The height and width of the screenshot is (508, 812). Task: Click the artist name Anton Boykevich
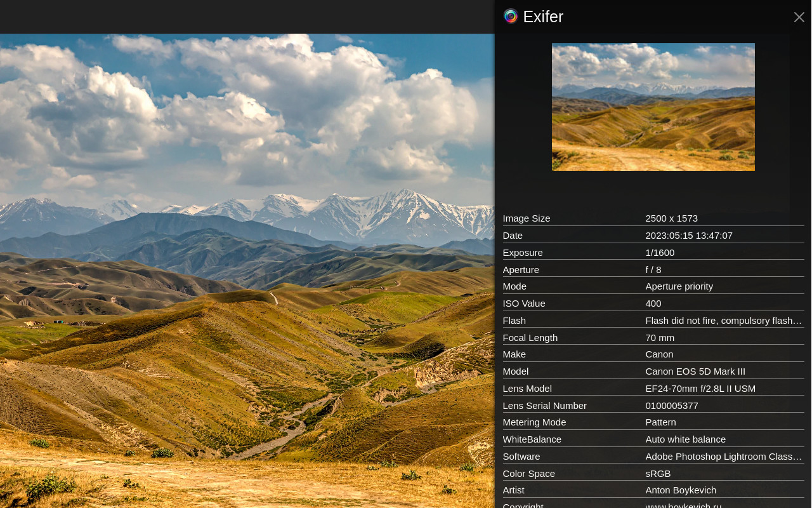pyautogui.click(x=680, y=490)
